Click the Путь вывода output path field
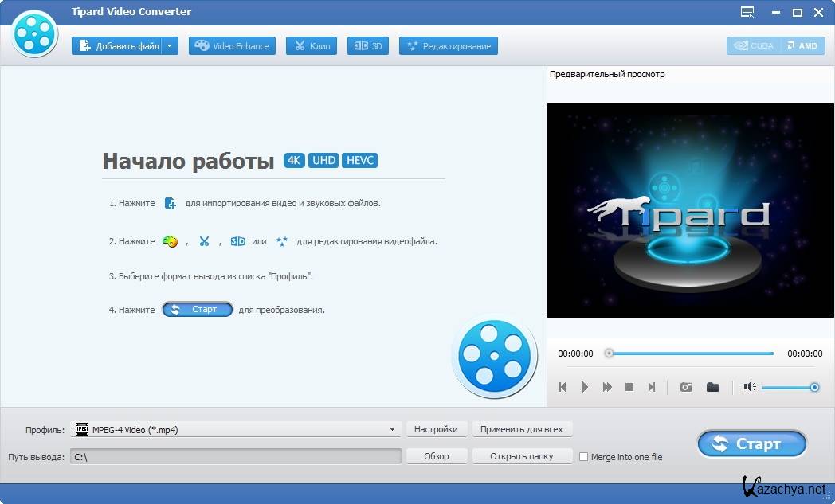 tap(236, 456)
